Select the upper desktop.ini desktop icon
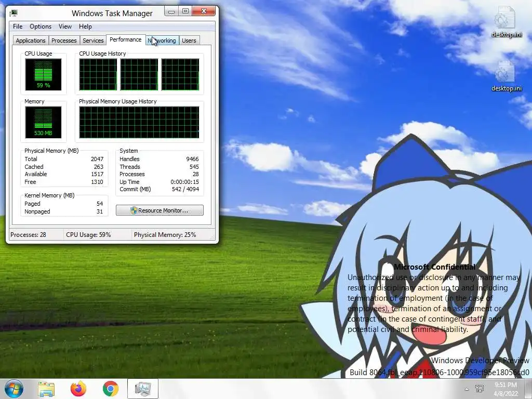This screenshot has width=532, height=399. (506, 22)
